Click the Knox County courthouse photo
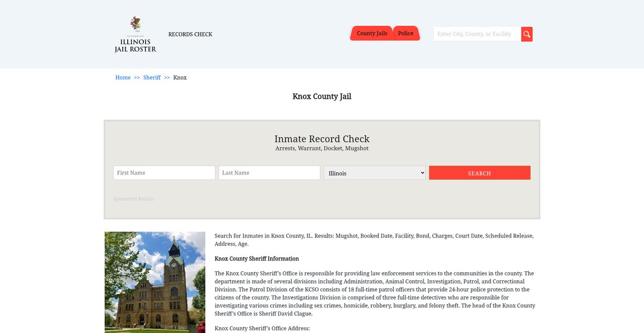The image size is (644, 333). coord(155,283)
